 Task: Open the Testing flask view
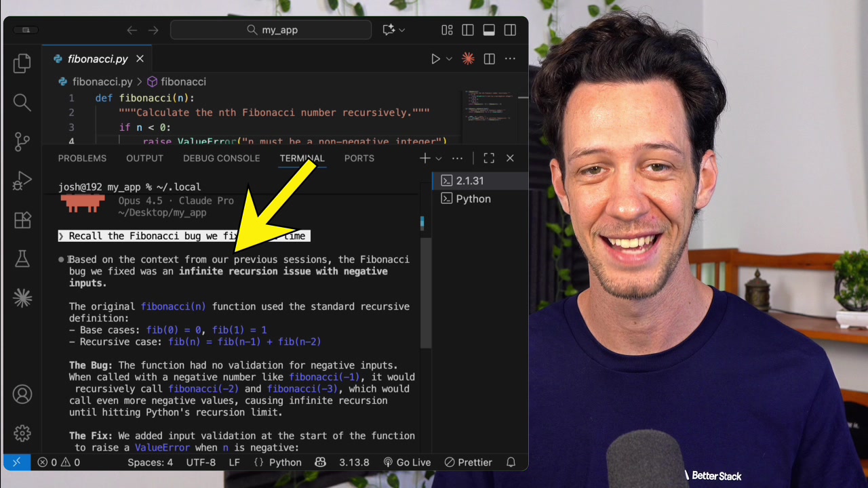tap(22, 259)
